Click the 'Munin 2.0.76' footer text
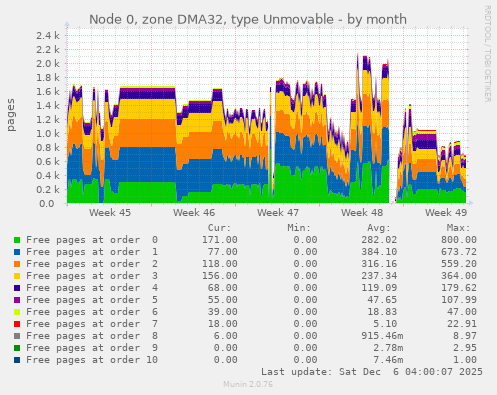 tap(248, 384)
